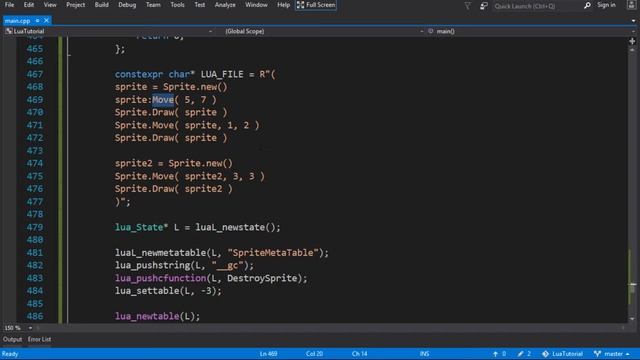This screenshot has height=360, width=640.
Task: Open the active documents list dropdown arrow
Action: click(x=633, y=20)
